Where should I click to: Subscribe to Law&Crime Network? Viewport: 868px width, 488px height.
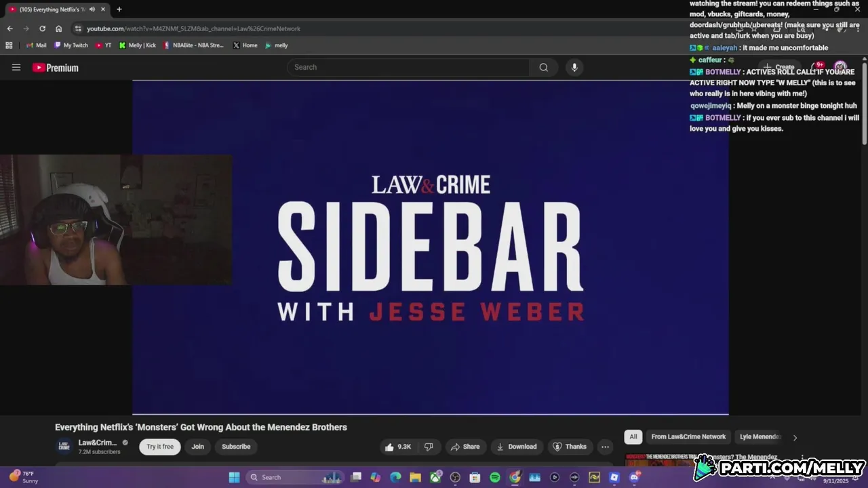(236, 447)
